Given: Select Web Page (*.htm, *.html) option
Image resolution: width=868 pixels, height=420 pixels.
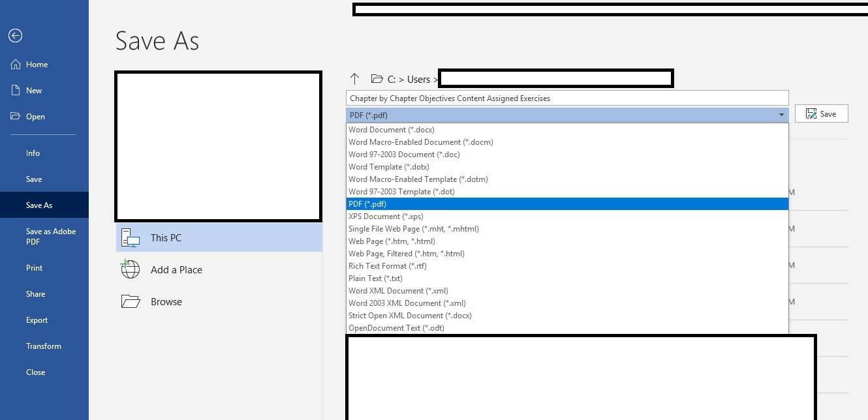Looking at the screenshot, I should tap(567, 241).
